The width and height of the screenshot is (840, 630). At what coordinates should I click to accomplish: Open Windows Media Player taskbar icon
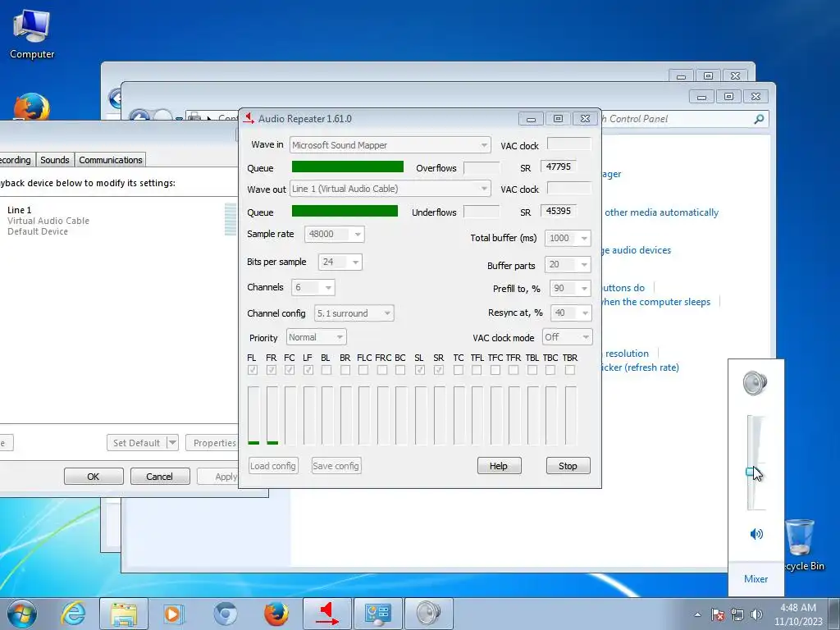point(173,614)
